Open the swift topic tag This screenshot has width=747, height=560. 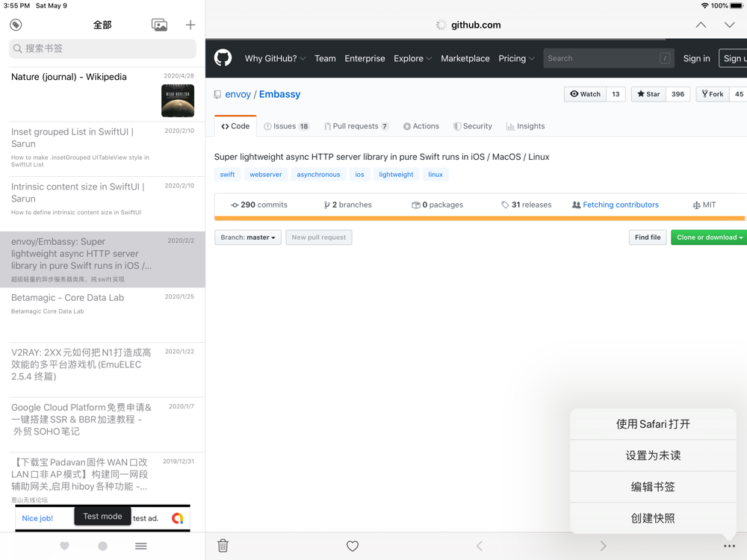pyautogui.click(x=227, y=174)
